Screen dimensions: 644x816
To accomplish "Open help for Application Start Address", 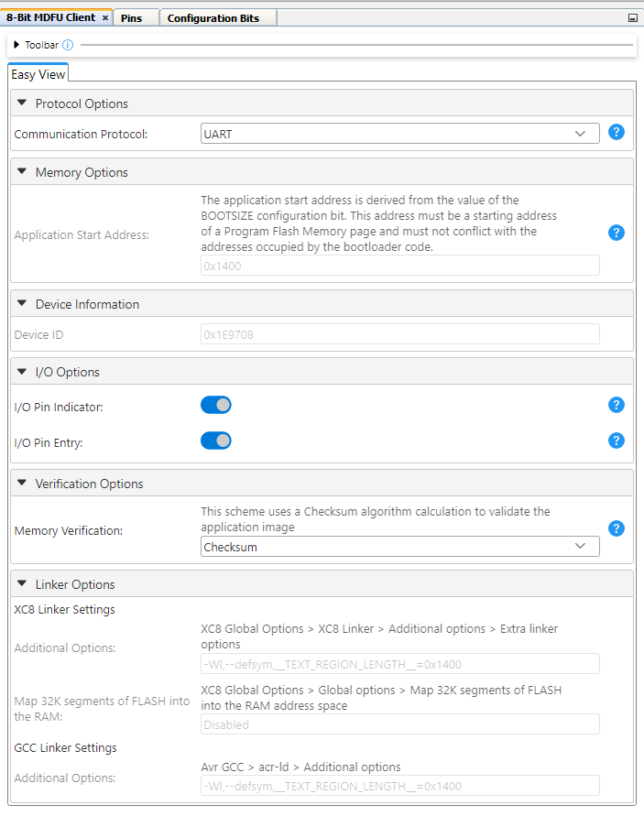I will tap(616, 233).
